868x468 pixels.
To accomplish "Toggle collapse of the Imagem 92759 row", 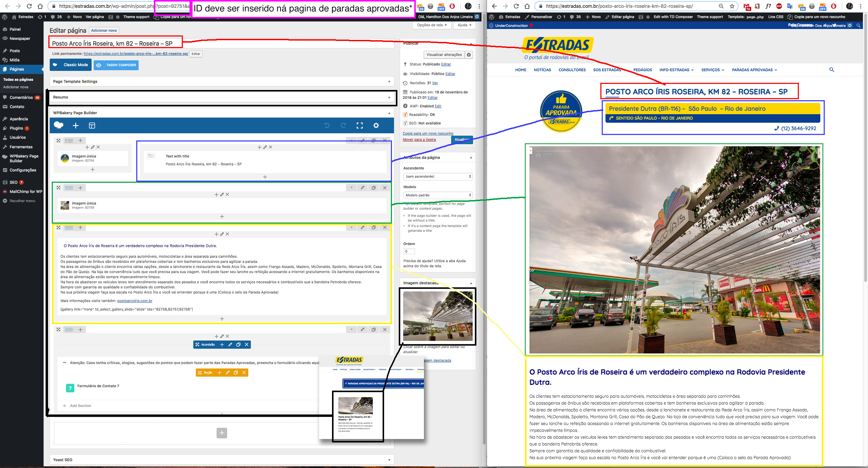I will (x=351, y=188).
